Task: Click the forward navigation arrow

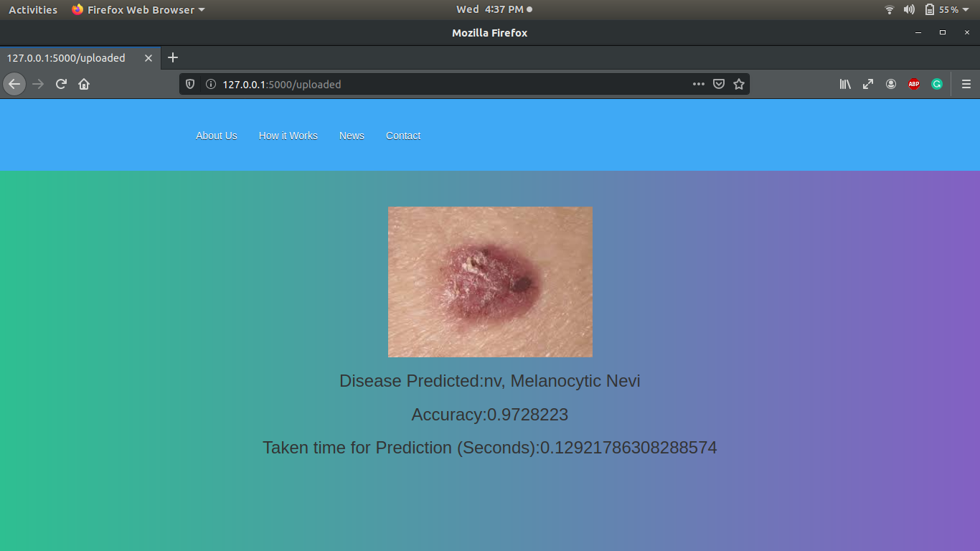Action: point(37,84)
